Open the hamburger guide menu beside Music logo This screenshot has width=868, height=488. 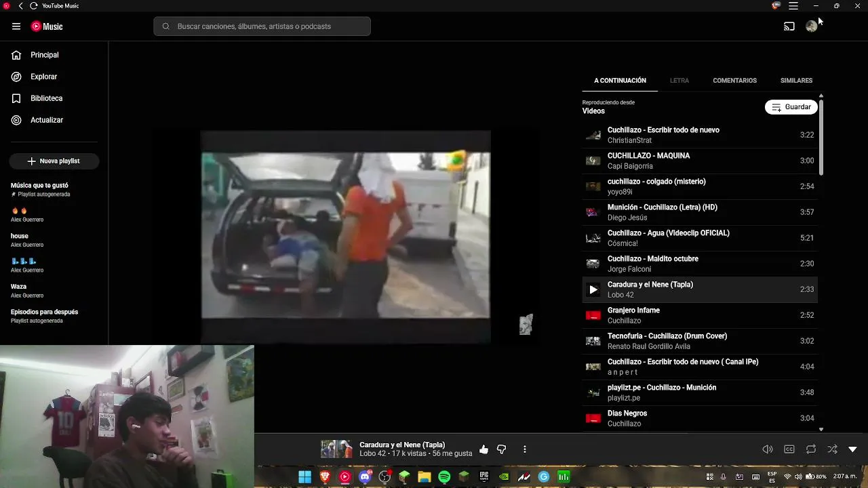[x=16, y=26]
